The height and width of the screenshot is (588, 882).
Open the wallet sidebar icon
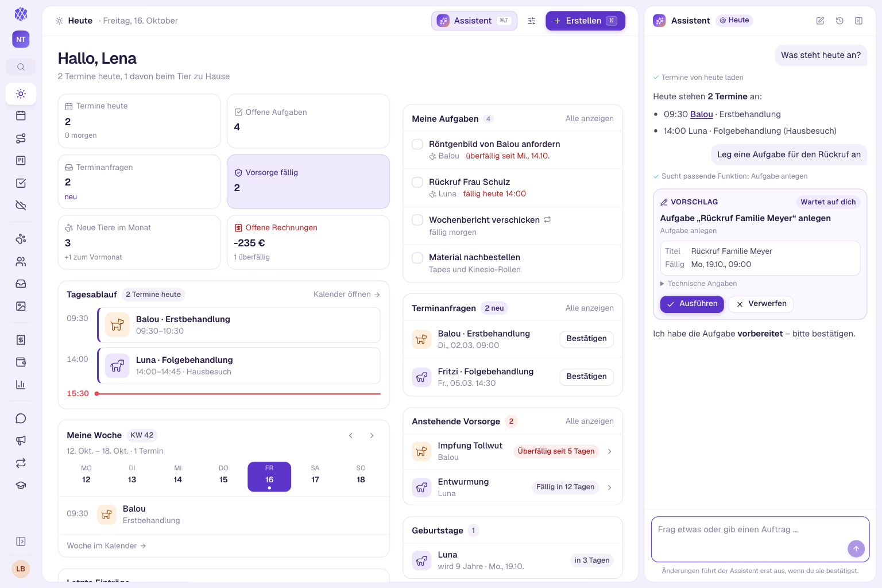pos(21,362)
